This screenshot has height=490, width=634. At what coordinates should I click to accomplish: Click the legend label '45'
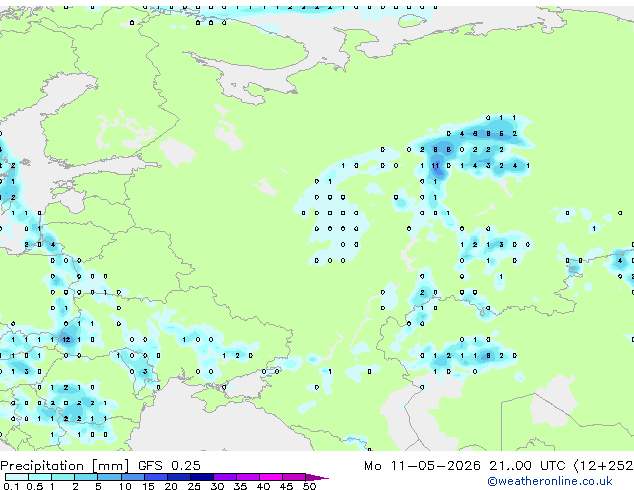[x=286, y=486]
